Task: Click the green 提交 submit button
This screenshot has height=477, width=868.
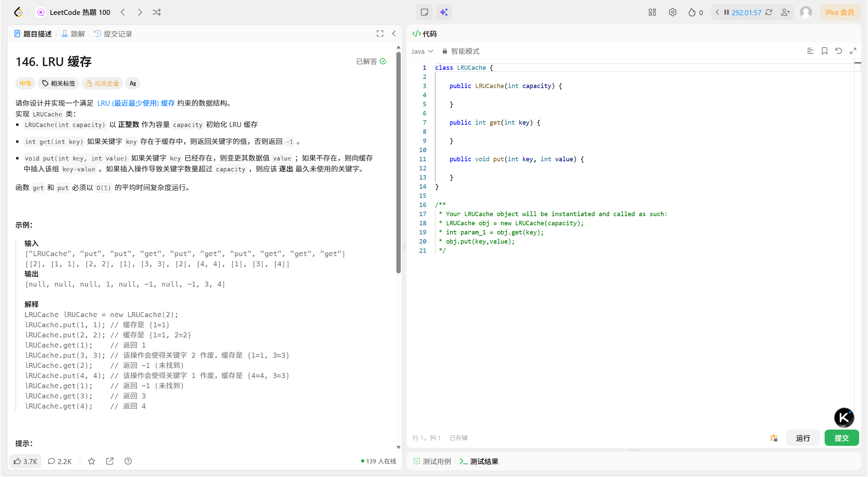Action: tap(841, 438)
